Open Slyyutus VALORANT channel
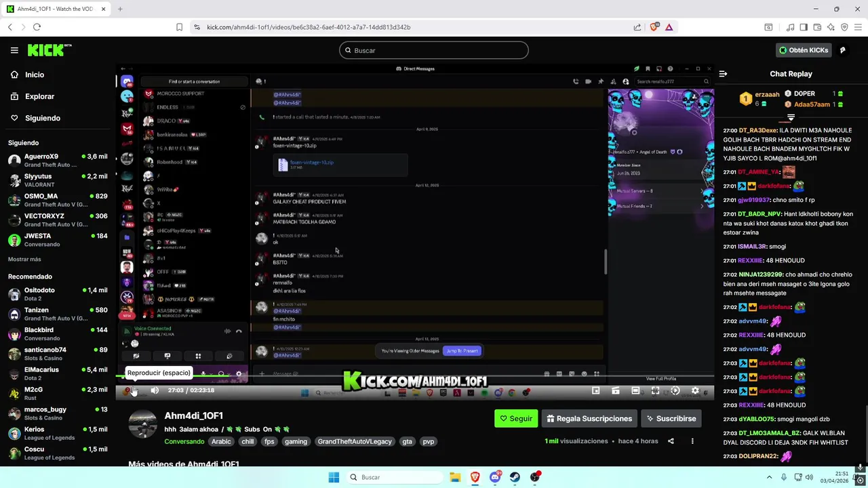Screen dimensions: 868x488 (58, 180)
